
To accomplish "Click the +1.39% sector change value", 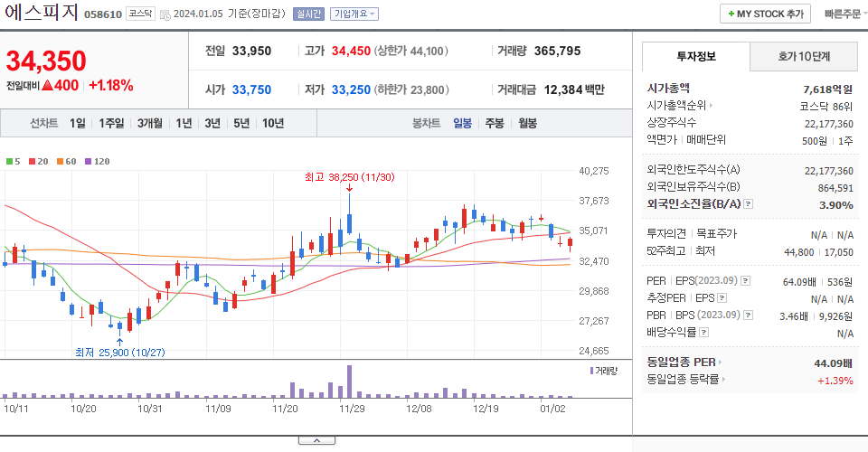I will 835,381.
